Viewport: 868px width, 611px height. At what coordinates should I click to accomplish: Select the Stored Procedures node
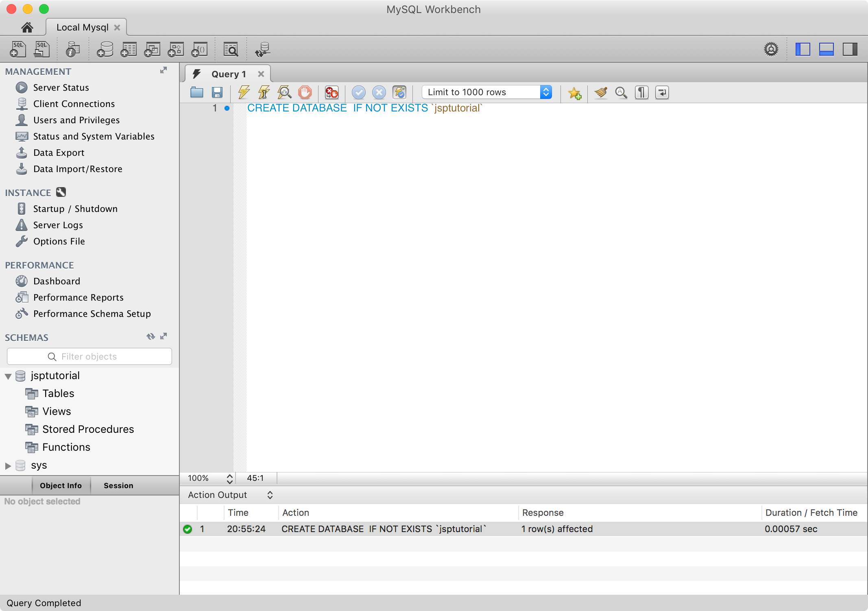(88, 429)
